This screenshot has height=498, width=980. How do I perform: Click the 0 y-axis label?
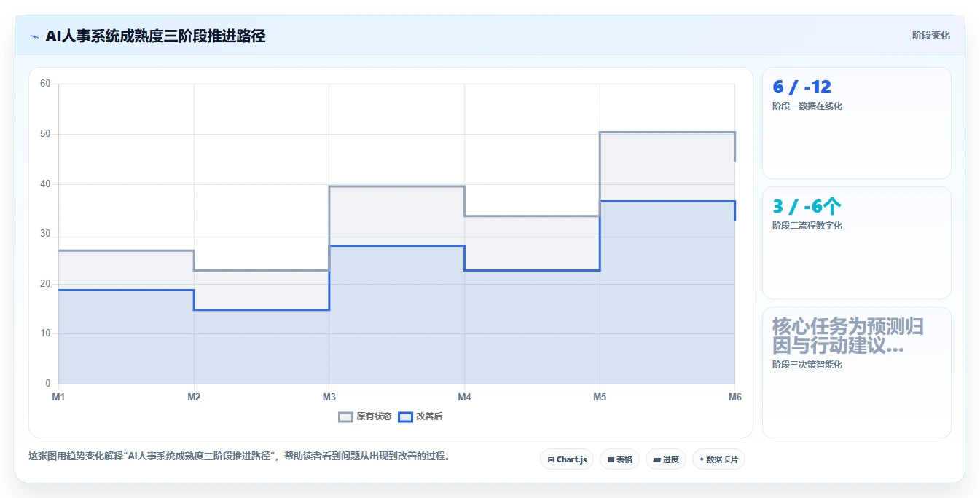click(48, 384)
